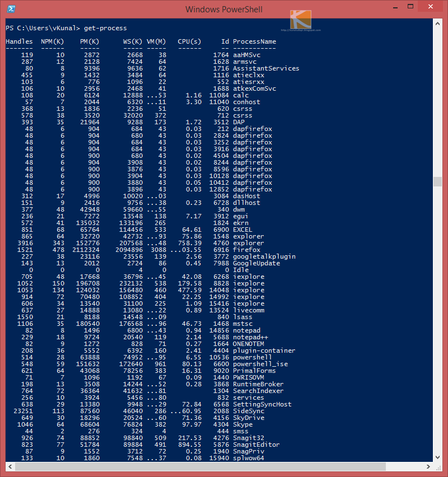Click the vertical scrollbar down arrow

(x=437, y=457)
